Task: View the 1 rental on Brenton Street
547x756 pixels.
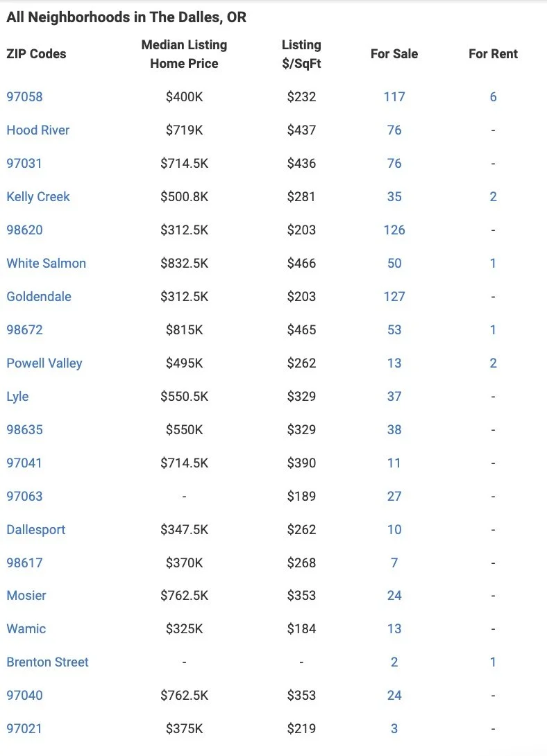Action: [493, 662]
